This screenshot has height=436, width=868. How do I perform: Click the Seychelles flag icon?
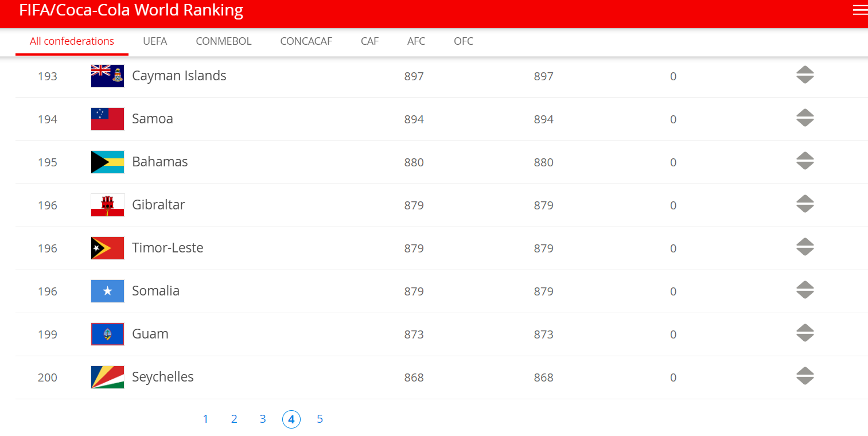[108, 377]
